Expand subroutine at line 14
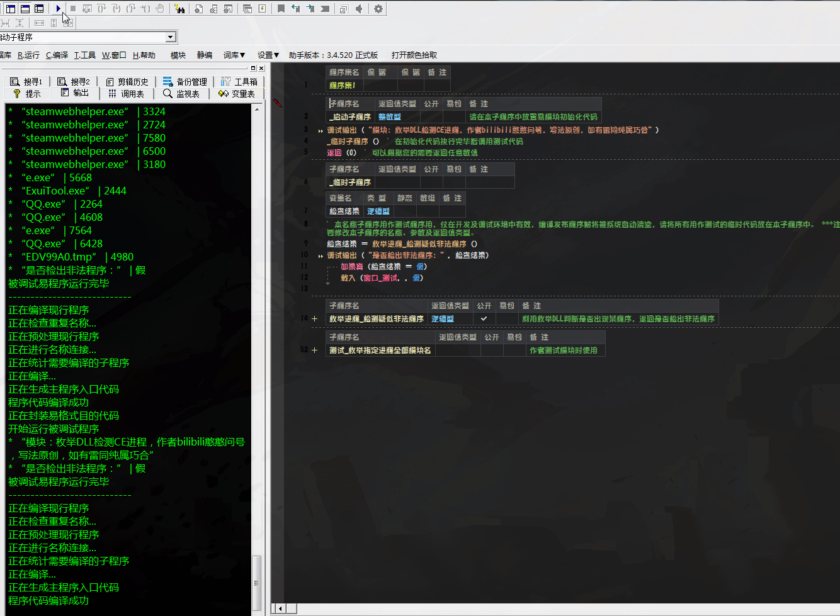The width and height of the screenshot is (840, 616). 314,318
